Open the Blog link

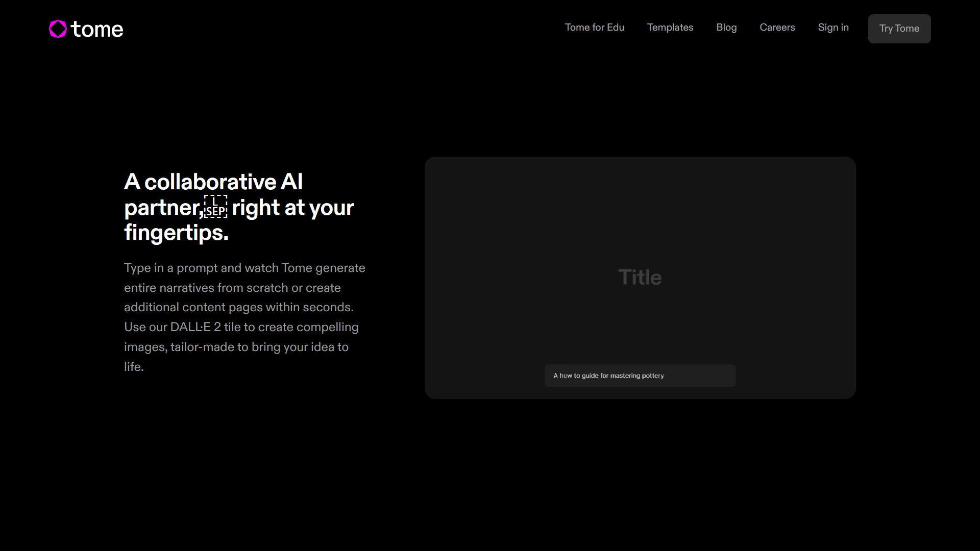726,28
